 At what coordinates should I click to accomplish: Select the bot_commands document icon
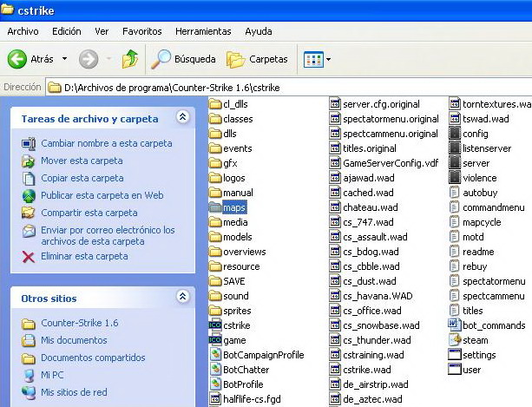456,325
